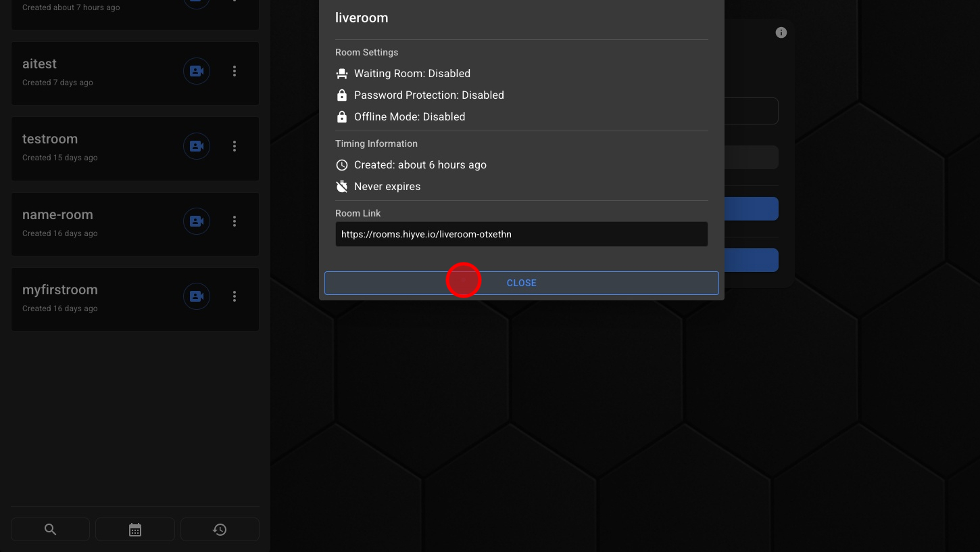Close the liveroom details dialog
Image resolution: width=980 pixels, height=552 pixels.
tap(521, 283)
